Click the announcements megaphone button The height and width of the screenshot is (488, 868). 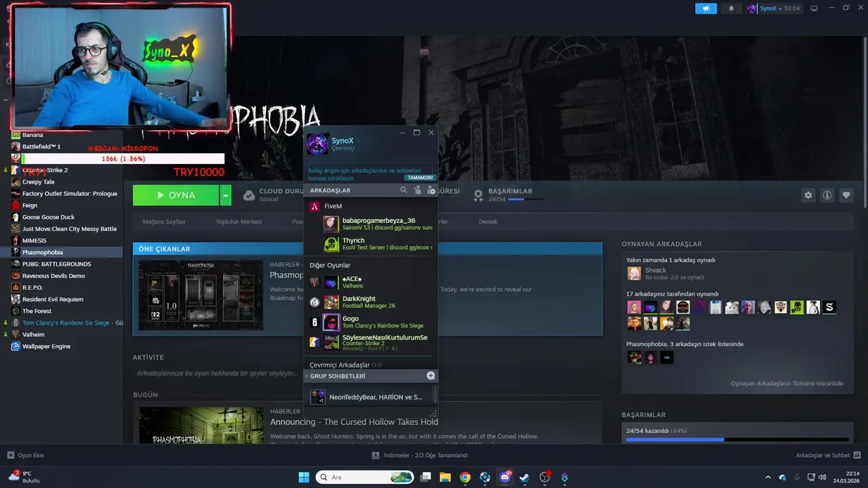pyautogui.click(x=706, y=9)
